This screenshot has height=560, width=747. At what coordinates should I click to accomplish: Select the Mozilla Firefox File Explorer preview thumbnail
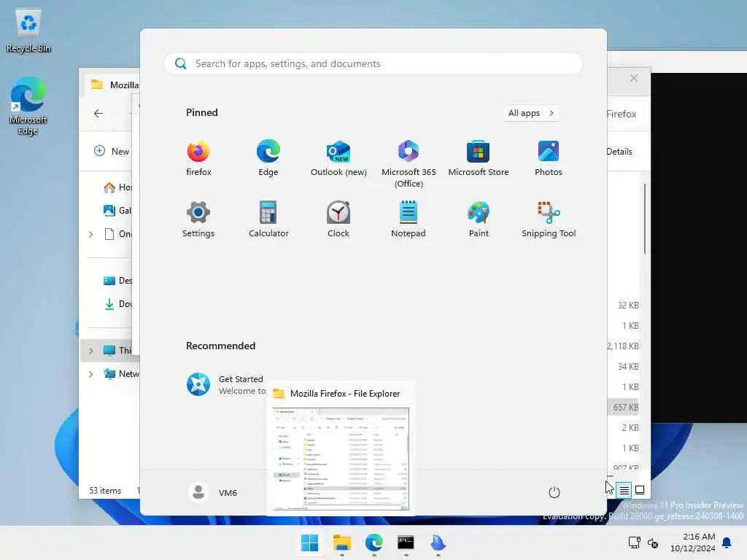[341, 459]
